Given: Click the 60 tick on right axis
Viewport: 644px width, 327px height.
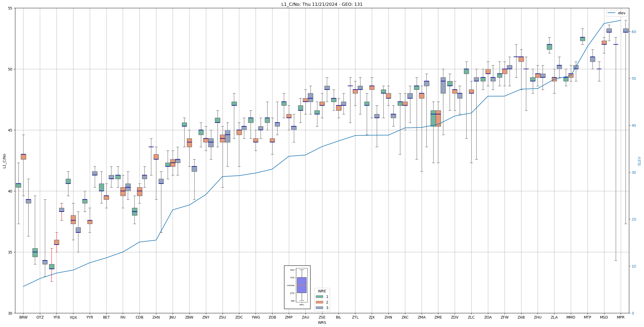Looking at the screenshot, I should click(x=633, y=32).
